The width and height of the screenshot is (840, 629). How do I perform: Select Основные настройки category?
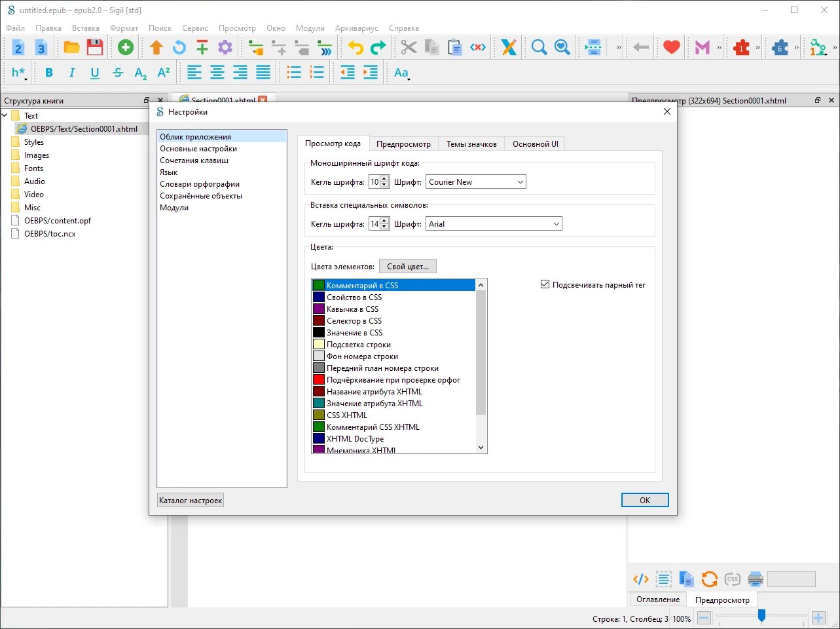point(222,149)
